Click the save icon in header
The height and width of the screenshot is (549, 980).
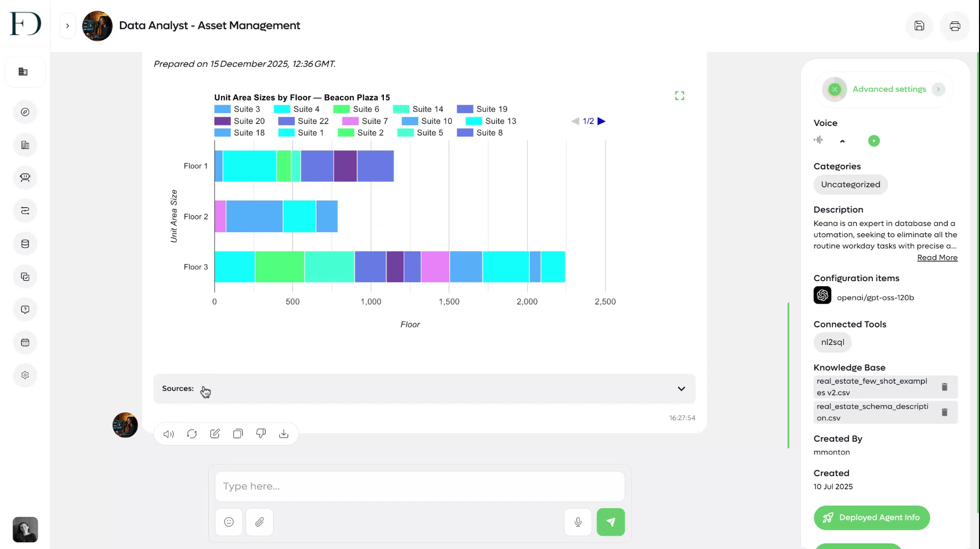(x=919, y=26)
